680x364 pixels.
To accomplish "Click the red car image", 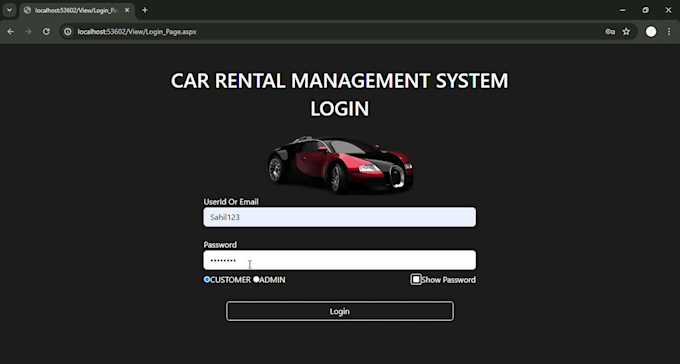I will pyautogui.click(x=340, y=164).
